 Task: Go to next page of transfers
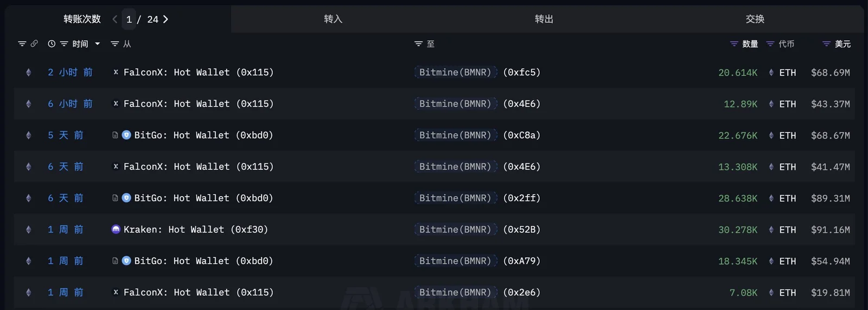pyautogui.click(x=165, y=19)
